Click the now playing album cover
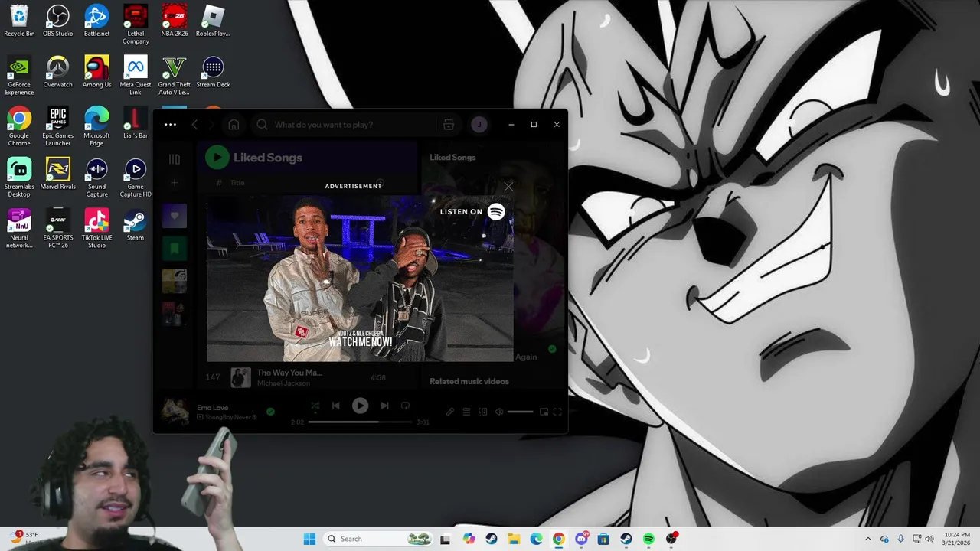Image resolution: width=980 pixels, height=551 pixels. click(175, 412)
